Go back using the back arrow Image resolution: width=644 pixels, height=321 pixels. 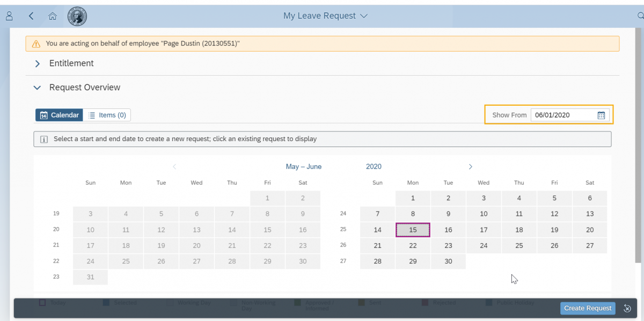tap(31, 16)
